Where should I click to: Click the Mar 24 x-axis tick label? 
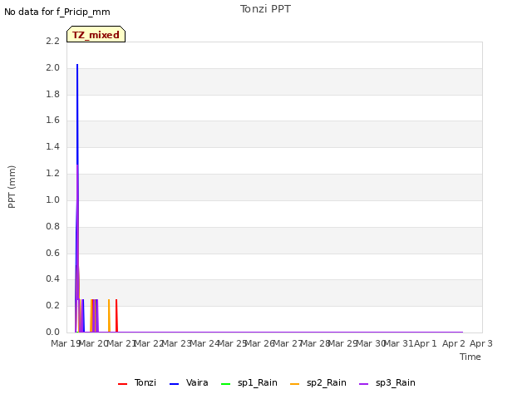tap(204, 343)
